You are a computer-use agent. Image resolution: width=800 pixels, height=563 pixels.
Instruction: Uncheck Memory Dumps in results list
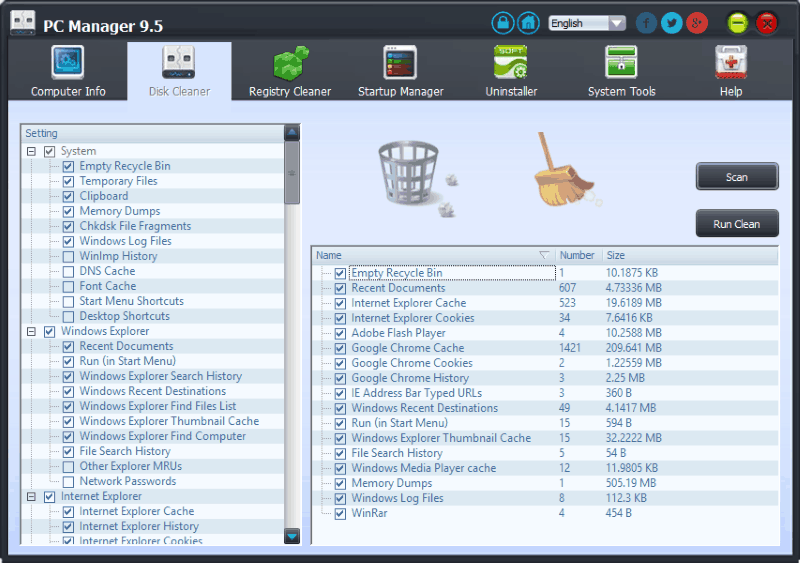(x=340, y=484)
